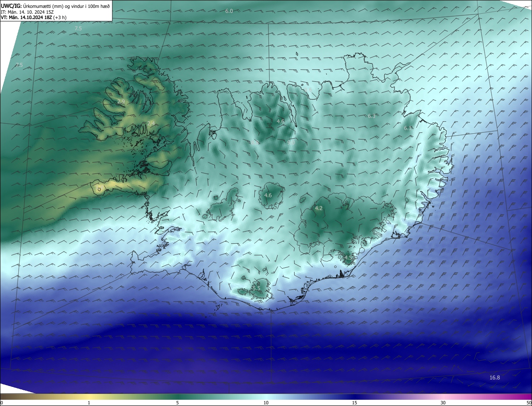Click the '50' tick on the color scale
532x406 pixels.
529,403
